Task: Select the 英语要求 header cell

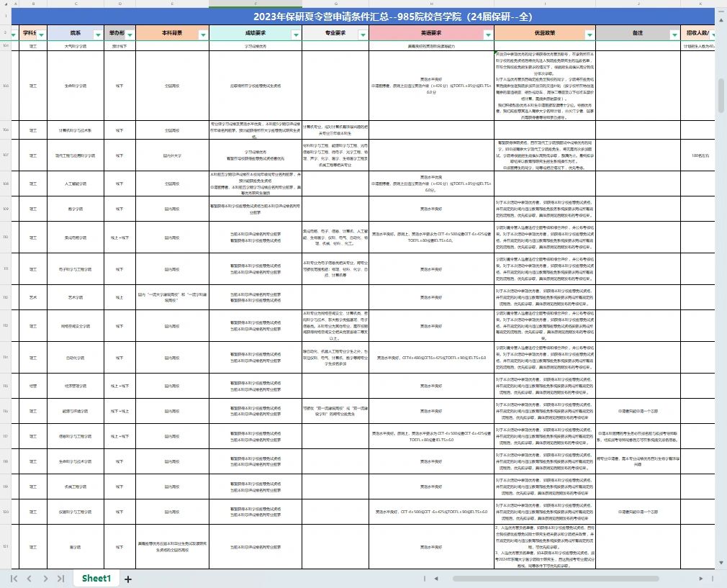Action: (x=431, y=33)
